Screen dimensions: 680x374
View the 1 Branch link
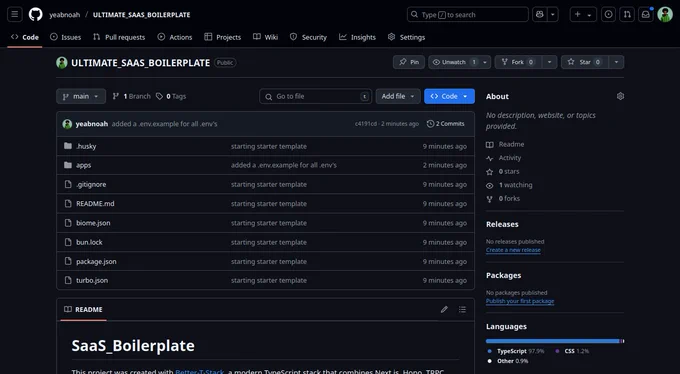(x=131, y=96)
